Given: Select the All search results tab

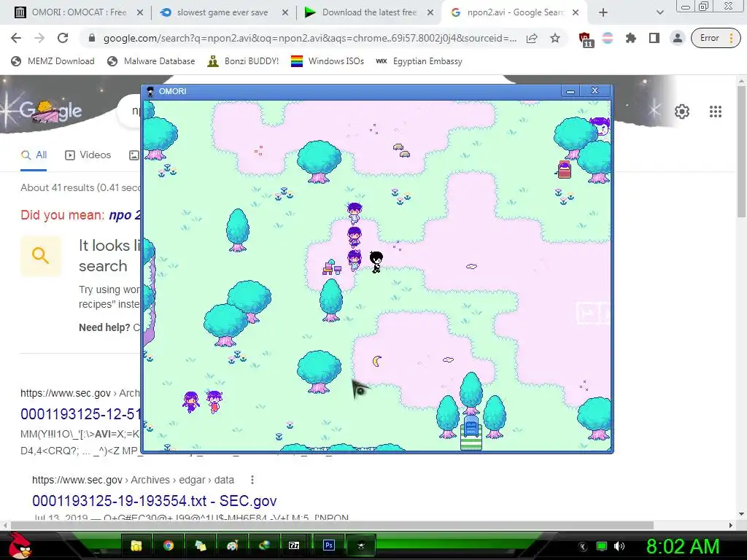Looking at the screenshot, I should (x=34, y=155).
